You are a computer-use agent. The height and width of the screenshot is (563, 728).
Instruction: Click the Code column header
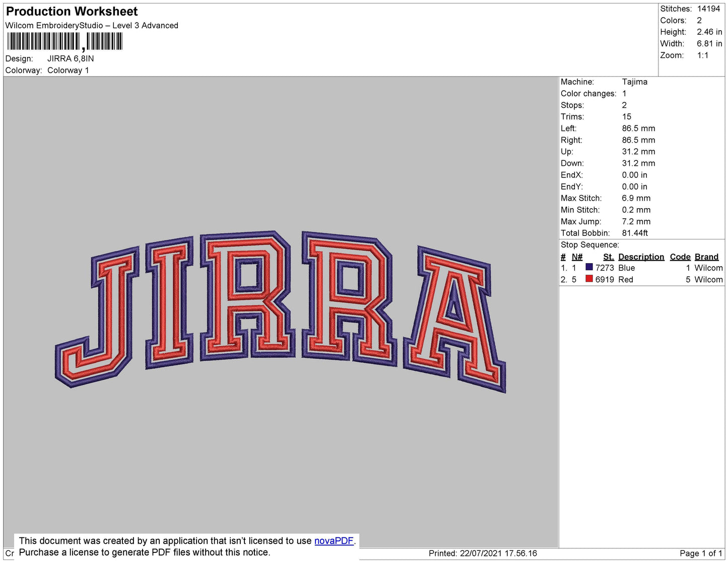(x=680, y=257)
